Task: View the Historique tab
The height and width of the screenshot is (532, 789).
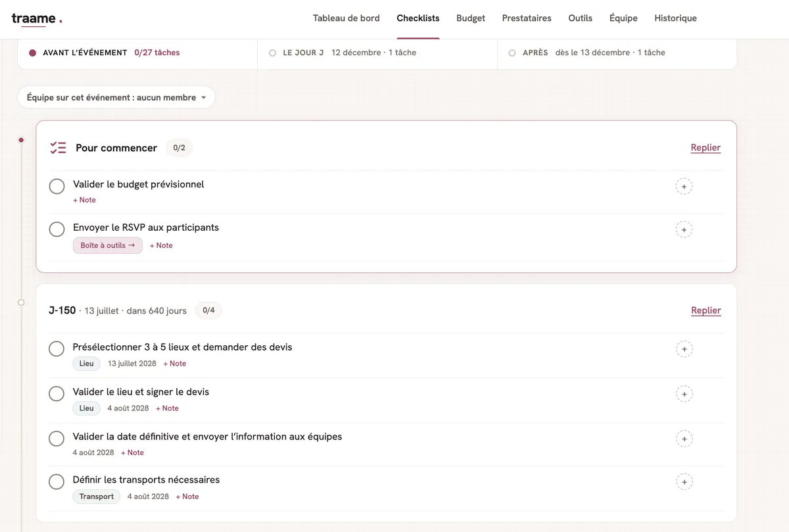Action: 675,18
